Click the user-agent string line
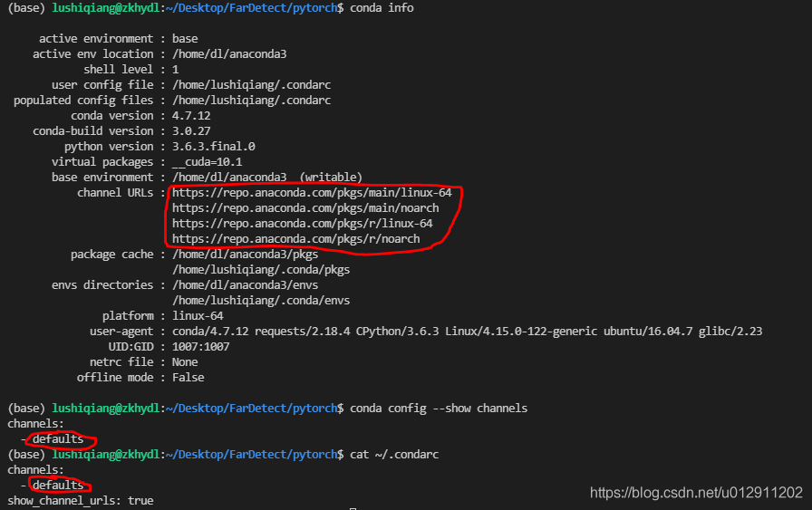 click(x=467, y=332)
